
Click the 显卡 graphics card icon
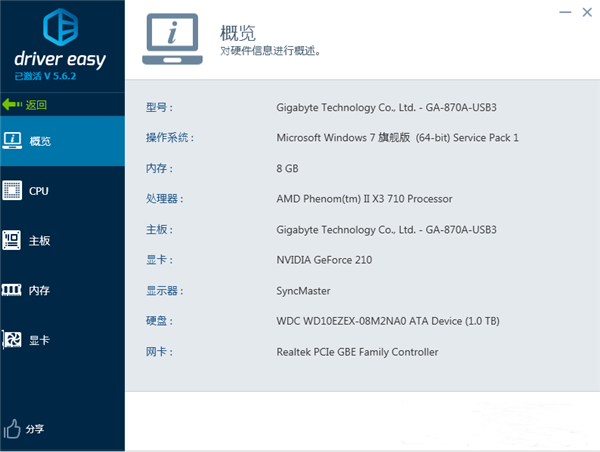click(x=12, y=339)
